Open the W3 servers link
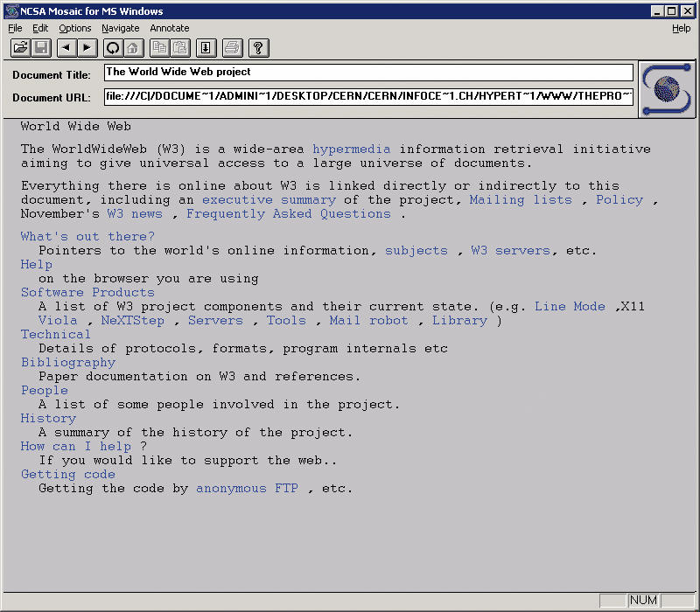Screen dimensions: 700x612 510,251
